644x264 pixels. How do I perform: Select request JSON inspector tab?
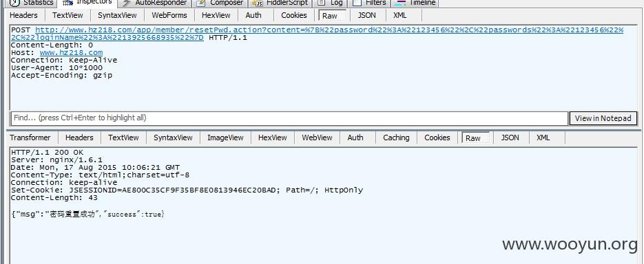tap(366, 15)
